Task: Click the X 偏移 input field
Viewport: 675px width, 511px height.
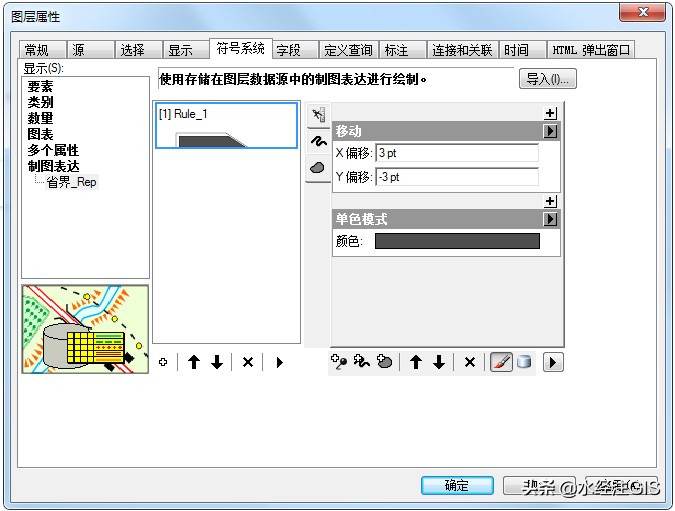Action: [x=457, y=153]
